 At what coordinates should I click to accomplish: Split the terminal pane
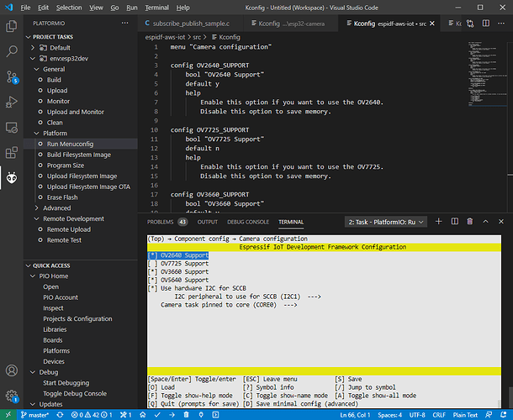coord(455,222)
